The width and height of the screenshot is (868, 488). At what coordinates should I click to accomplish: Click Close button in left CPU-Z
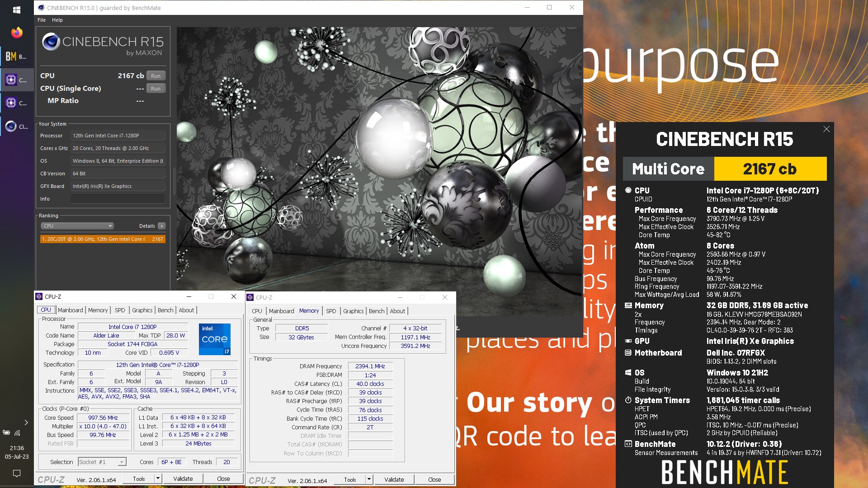(x=223, y=479)
